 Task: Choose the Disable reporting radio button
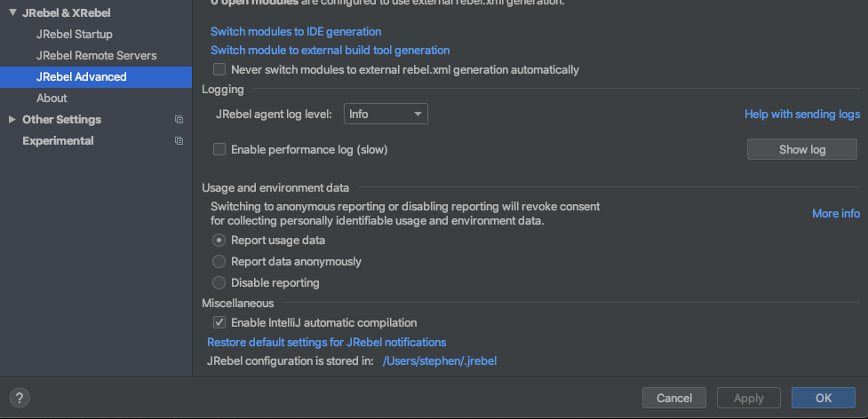[219, 283]
